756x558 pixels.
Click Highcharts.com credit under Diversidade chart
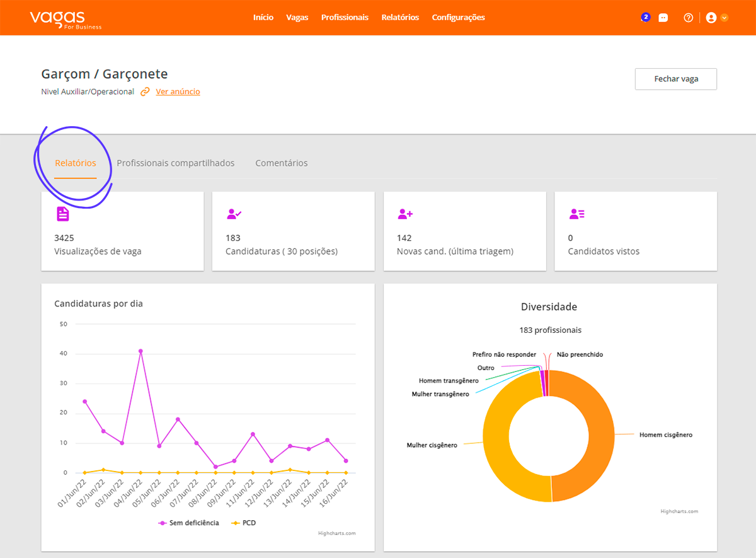(679, 511)
